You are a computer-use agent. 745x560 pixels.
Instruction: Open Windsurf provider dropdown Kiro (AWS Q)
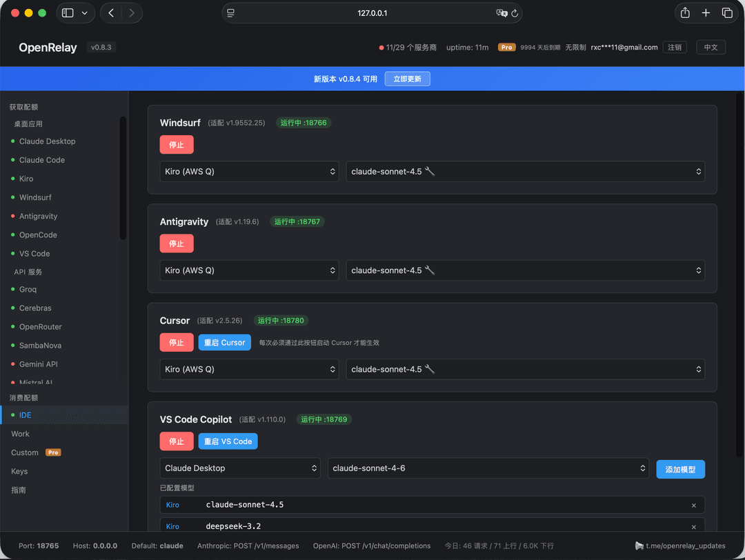click(250, 172)
